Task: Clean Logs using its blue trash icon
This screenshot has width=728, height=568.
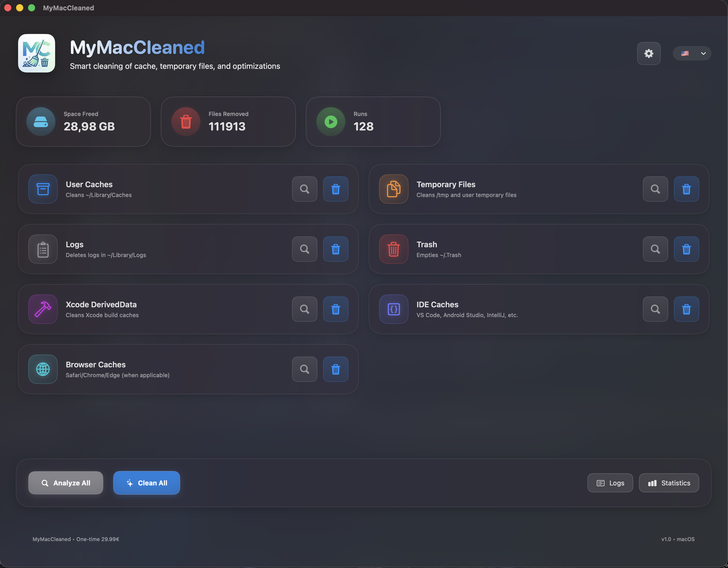Action: pos(335,249)
